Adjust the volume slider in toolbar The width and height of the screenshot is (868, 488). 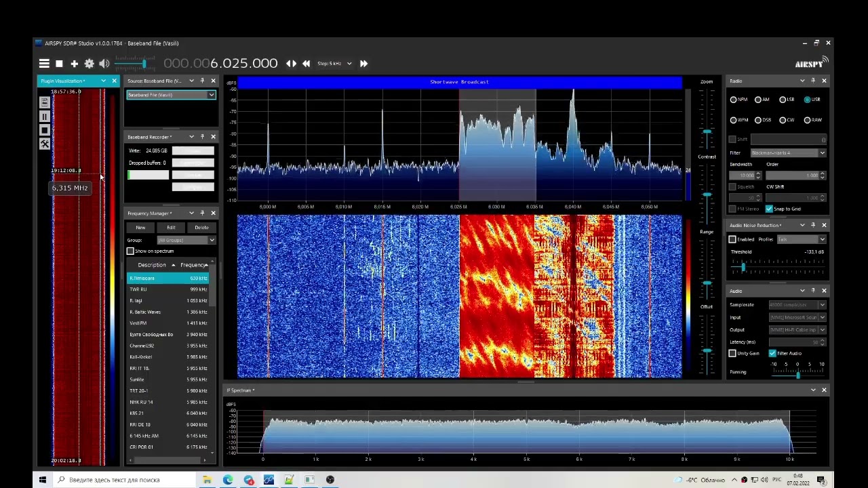click(x=143, y=64)
